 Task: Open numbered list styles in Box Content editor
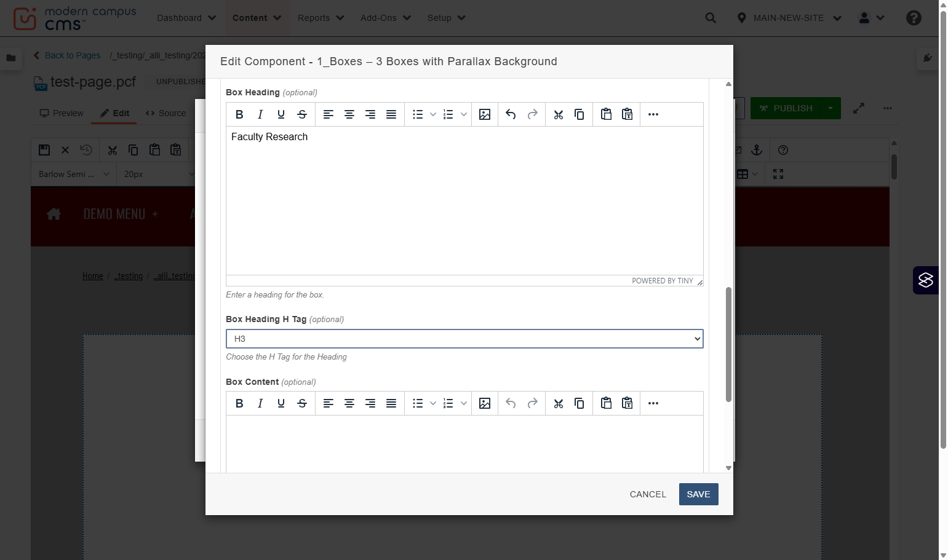coord(464,403)
